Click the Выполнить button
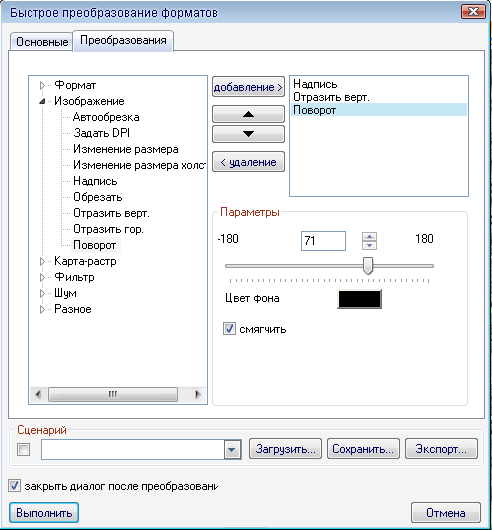Image resolution: width=492 pixels, height=530 pixels. [x=44, y=513]
